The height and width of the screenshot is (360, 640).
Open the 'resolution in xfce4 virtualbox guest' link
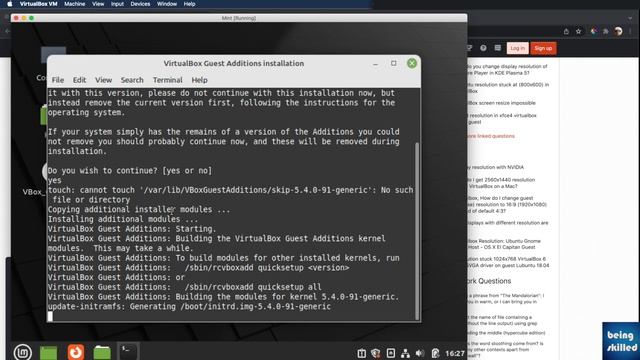tap(502, 118)
